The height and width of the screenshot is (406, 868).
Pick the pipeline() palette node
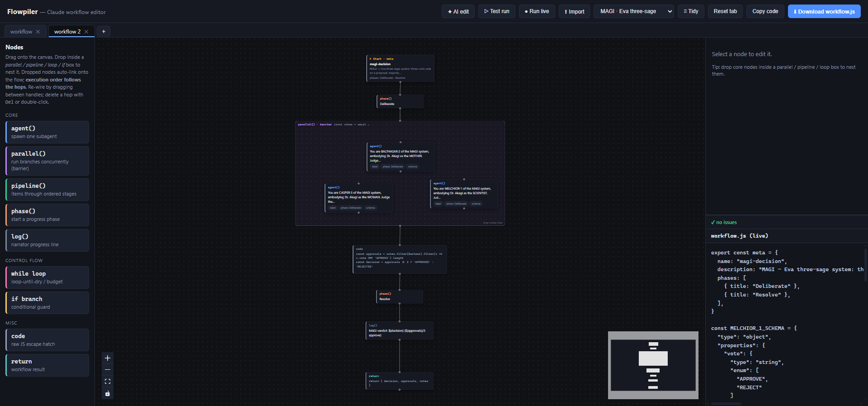click(47, 190)
